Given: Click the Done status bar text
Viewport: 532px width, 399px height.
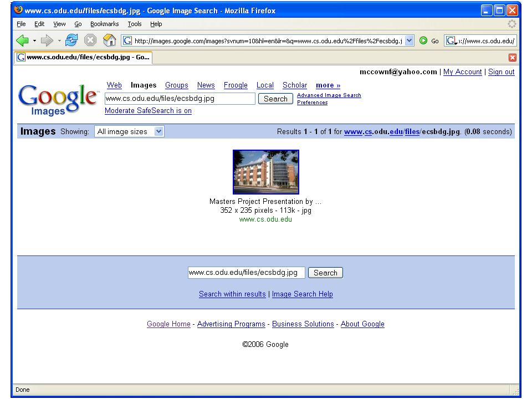Looking at the screenshot, I should (22, 390).
